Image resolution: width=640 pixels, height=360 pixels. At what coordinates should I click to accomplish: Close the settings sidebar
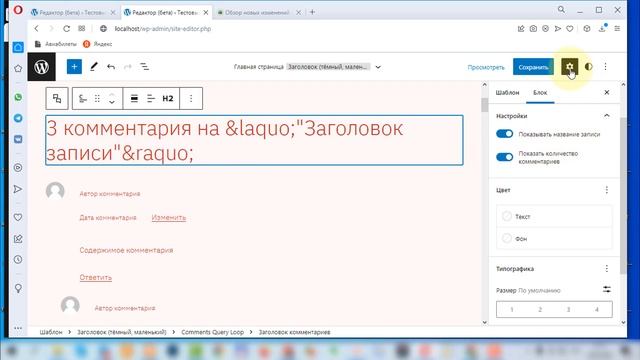coord(607,93)
